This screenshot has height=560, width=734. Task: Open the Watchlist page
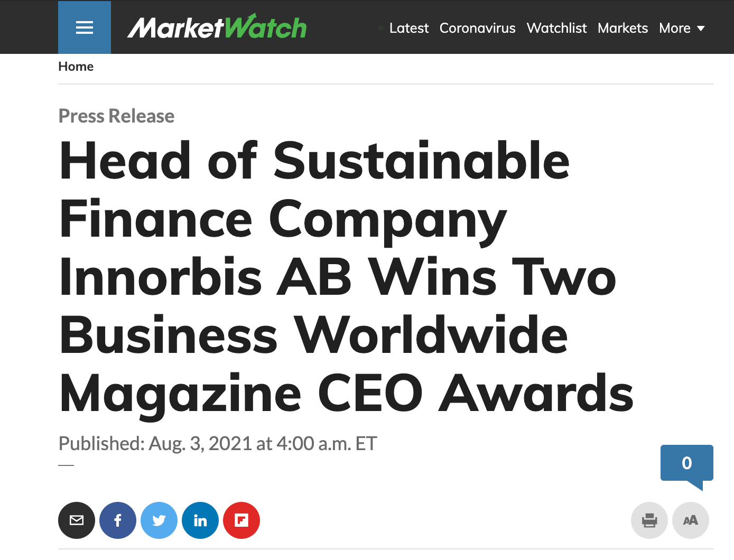click(556, 28)
